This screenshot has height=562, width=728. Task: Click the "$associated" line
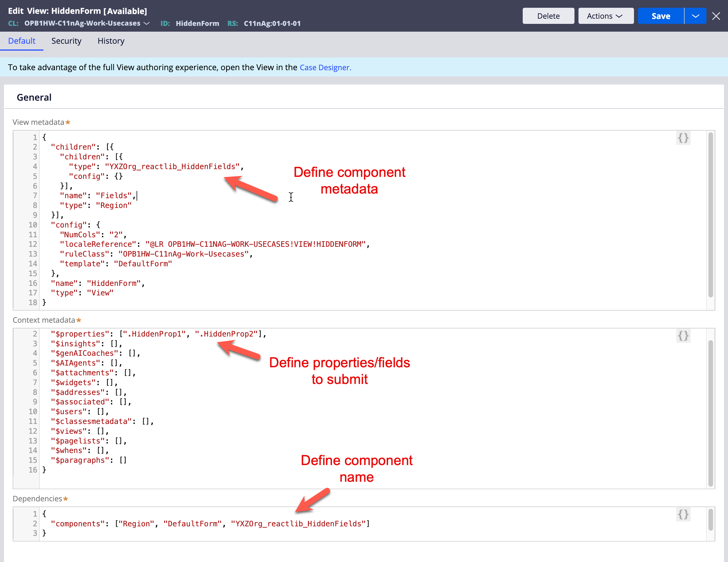(x=91, y=402)
